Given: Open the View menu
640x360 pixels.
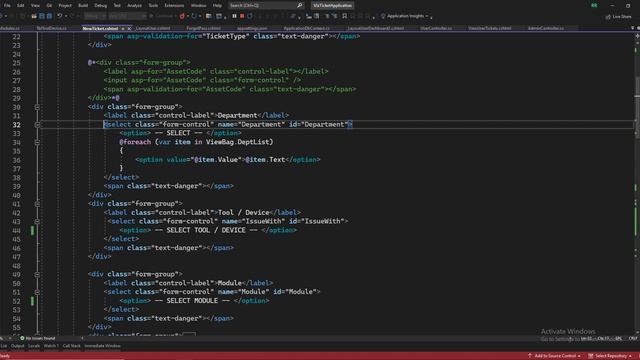Looking at the screenshot, I should (x=35, y=5).
